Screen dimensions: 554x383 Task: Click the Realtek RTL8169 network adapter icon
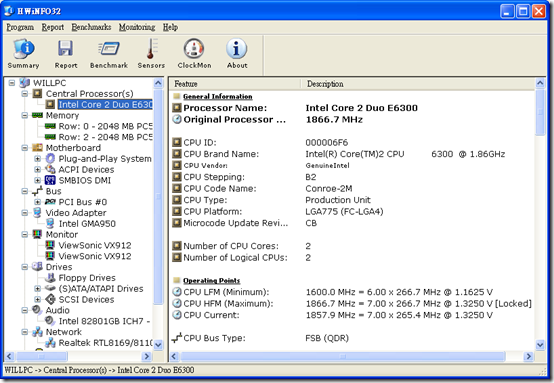coord(50,343)
